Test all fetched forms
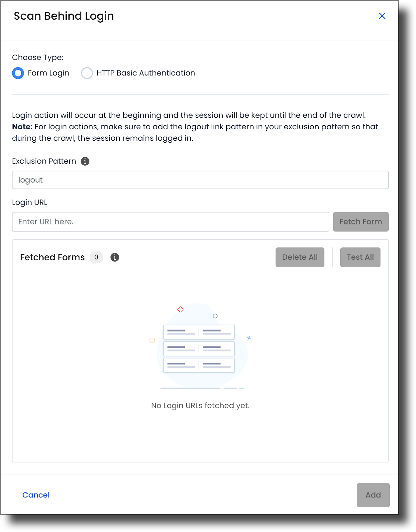The height and width of the screenshot is (532, 416). tap(360, 257)
